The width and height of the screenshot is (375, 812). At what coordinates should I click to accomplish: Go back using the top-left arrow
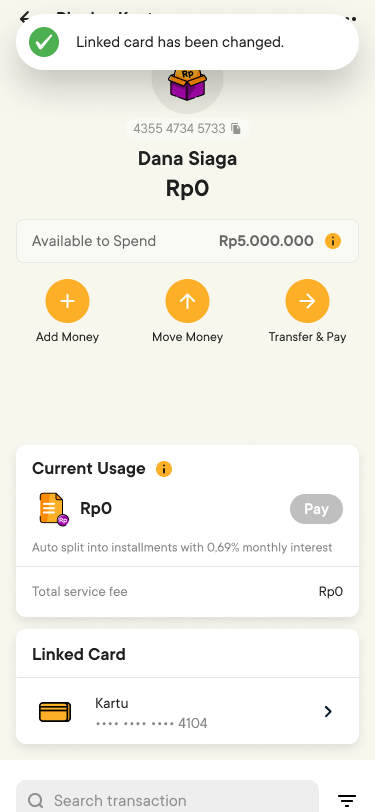25,17
